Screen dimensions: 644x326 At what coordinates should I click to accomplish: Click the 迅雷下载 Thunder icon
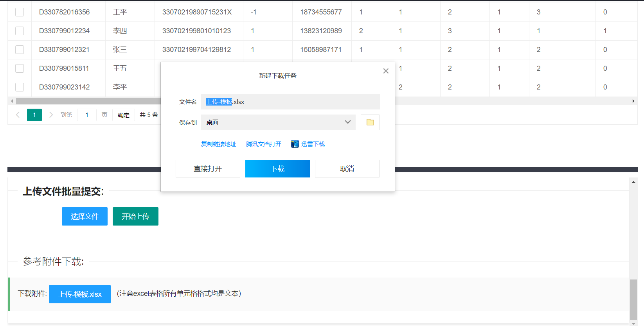295,144
